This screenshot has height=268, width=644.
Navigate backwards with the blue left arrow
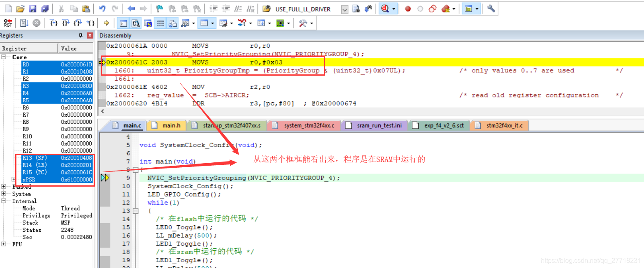click(x=131, y=9)
